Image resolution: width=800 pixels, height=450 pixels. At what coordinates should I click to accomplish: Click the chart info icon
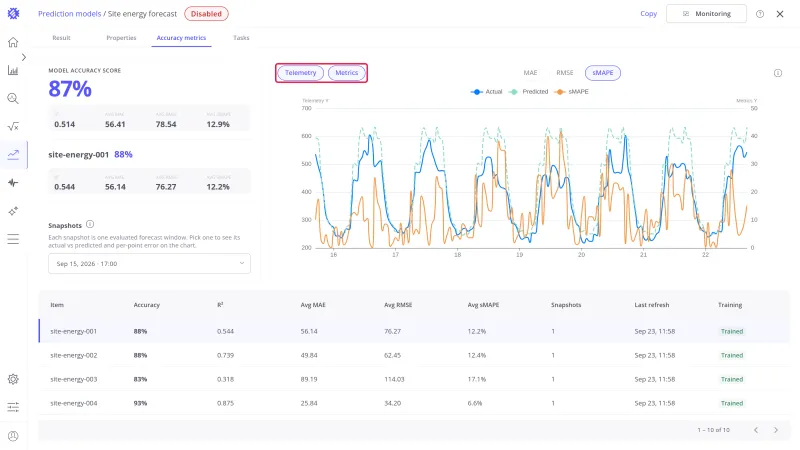coord(778,73)
